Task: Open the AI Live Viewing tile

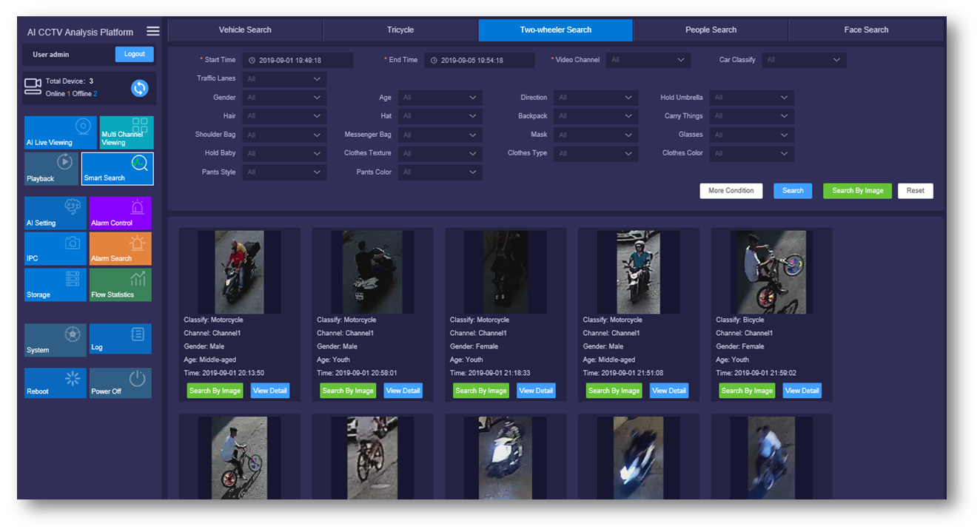Action: coord(60,132)
